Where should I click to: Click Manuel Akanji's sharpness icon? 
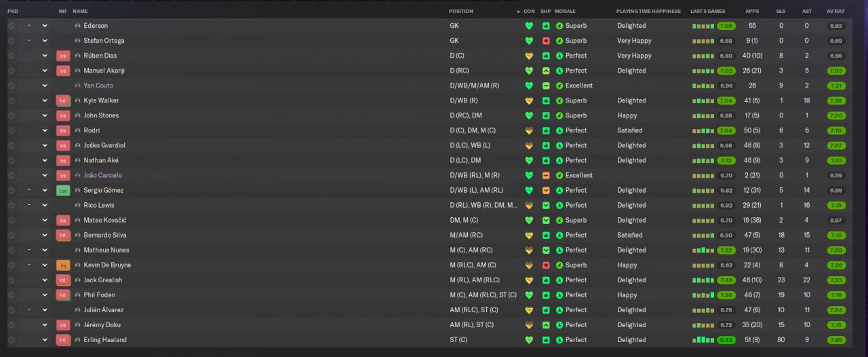click(546, 71)
